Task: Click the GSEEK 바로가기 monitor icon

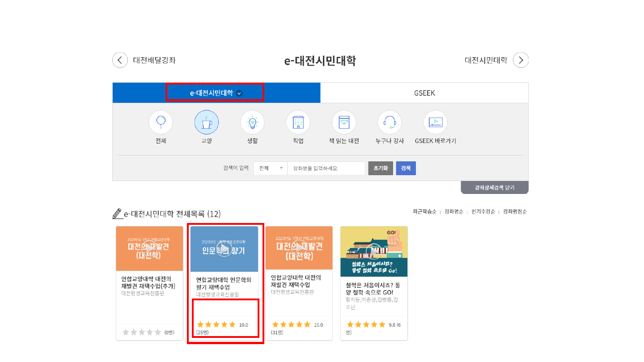Action: (x=435, y=122)
